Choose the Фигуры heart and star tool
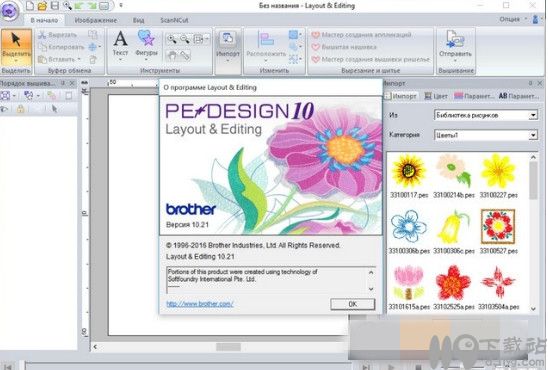The width and height of the screenshot is (548, 370). [x=146, y=46]
